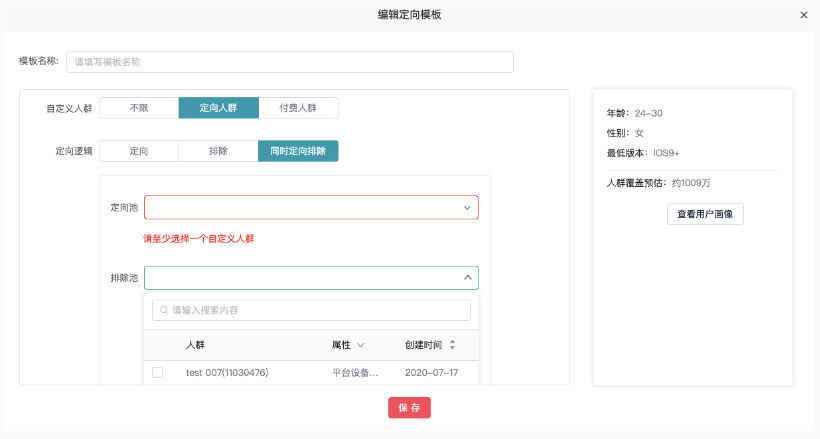Click the search box in dropdown
820x439 pixels.
pyautogui.click(x=318, y=310)
